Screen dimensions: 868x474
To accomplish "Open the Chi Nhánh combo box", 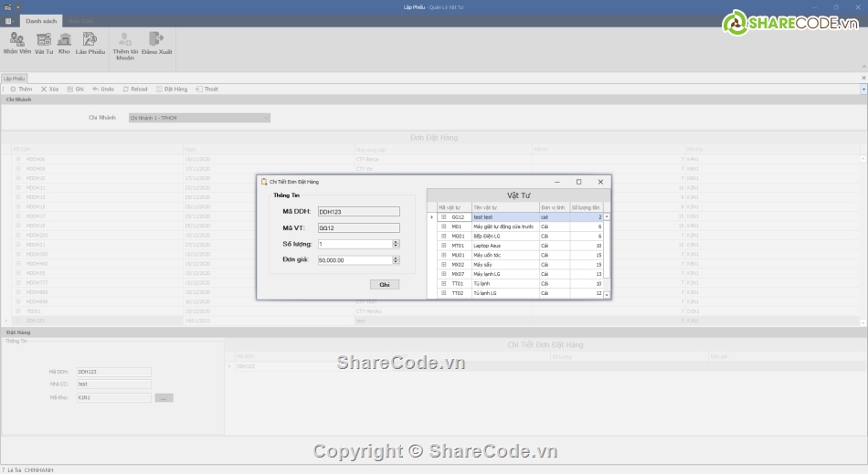I will 199,118.
